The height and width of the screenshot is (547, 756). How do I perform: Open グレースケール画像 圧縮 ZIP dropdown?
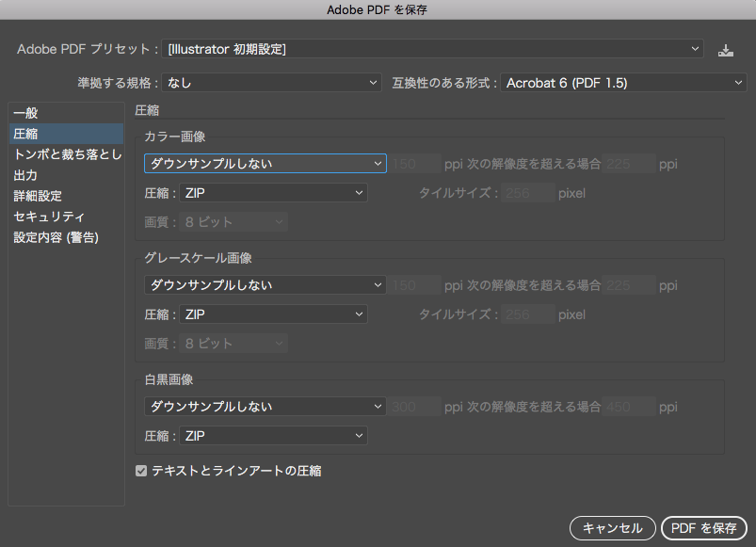[x=273, y=314]
